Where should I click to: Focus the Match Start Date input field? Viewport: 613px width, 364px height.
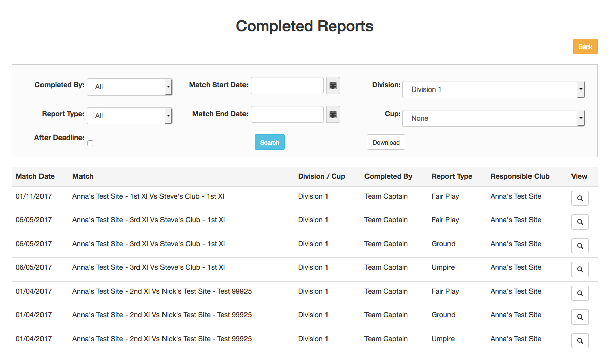pos(287,85)
